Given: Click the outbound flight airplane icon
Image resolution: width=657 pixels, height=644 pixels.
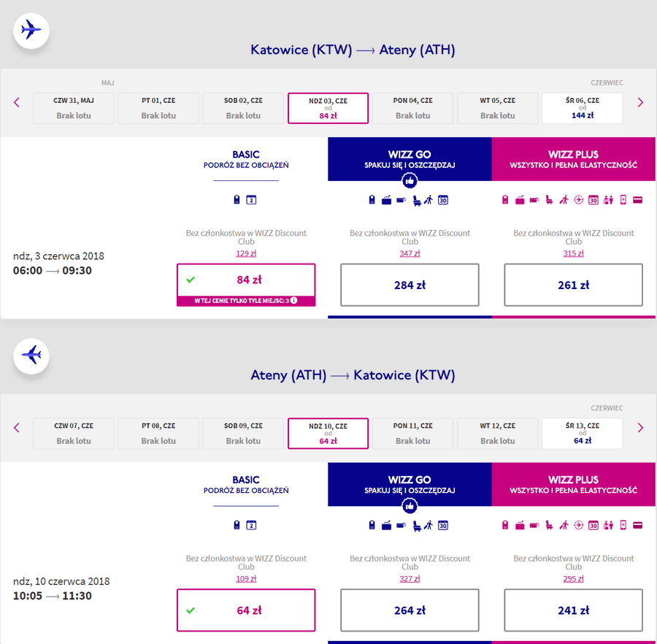Looking at the screenshot, I should click(x=31, y=30).
